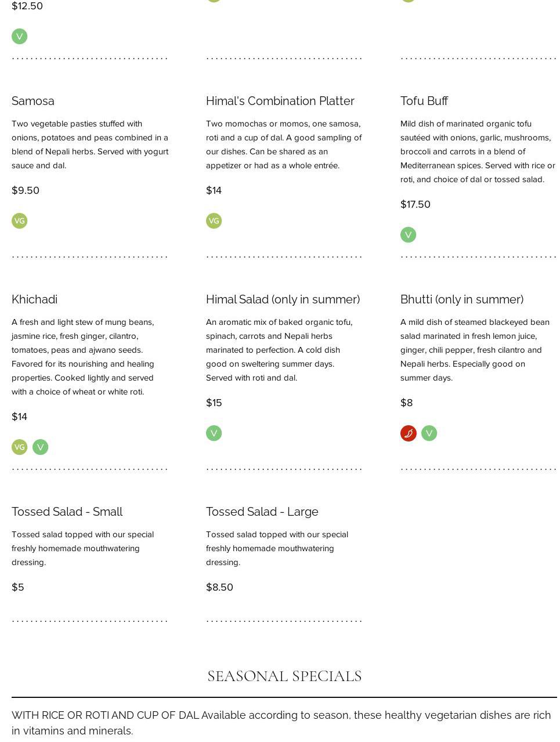560x742 pixels.
Task: Click the $8.50 Tossed Salad Large price
Action: 219,587
